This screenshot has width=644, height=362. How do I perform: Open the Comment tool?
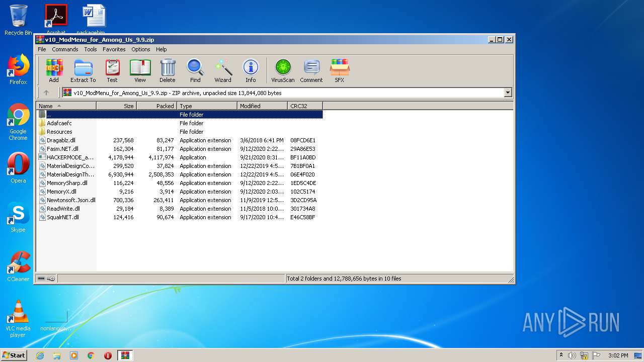(311, 70)
